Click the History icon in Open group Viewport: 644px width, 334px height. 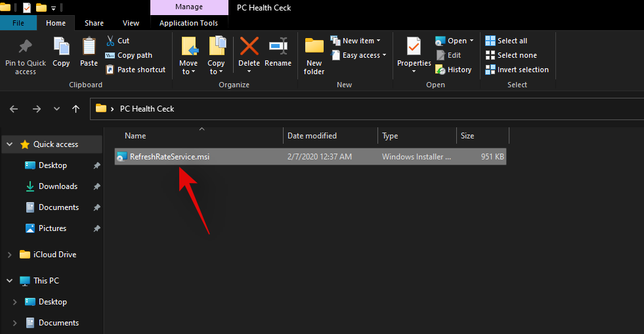440,70
